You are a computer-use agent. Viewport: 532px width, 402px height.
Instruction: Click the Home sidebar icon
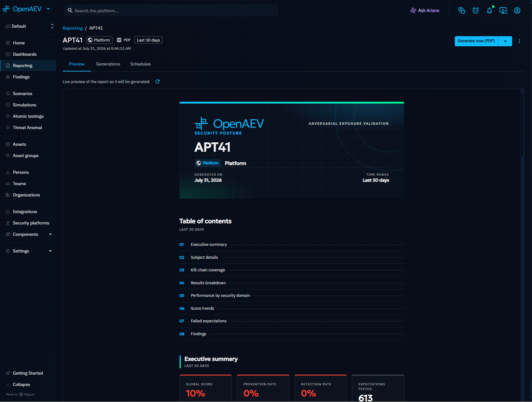pos(8,43)
